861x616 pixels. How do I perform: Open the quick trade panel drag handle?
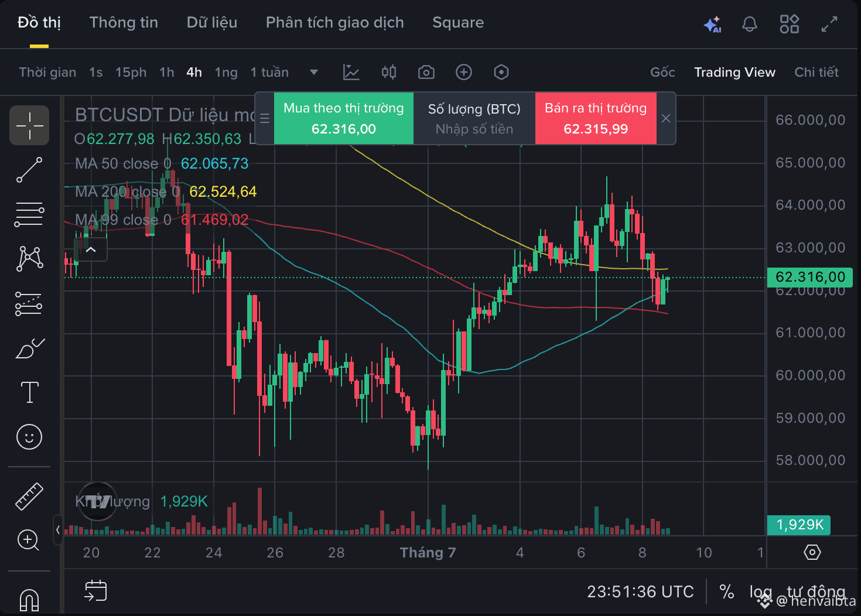click(265, 119)
